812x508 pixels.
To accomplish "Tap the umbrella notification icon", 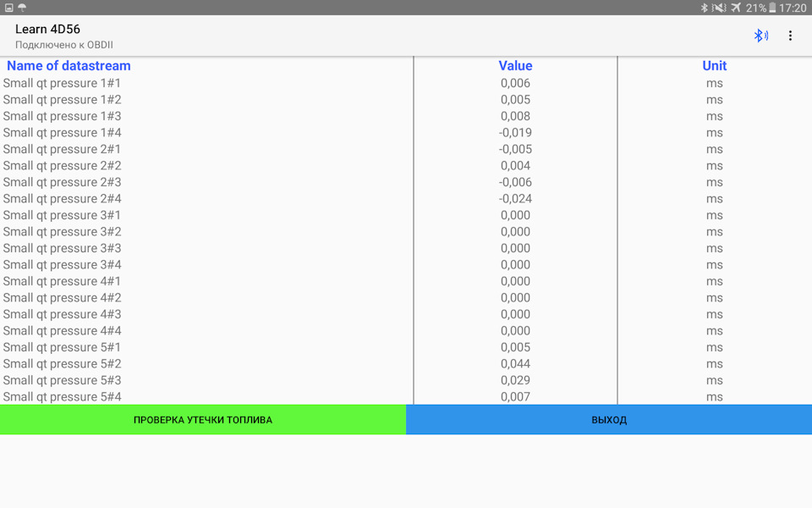I will (22, 8).
